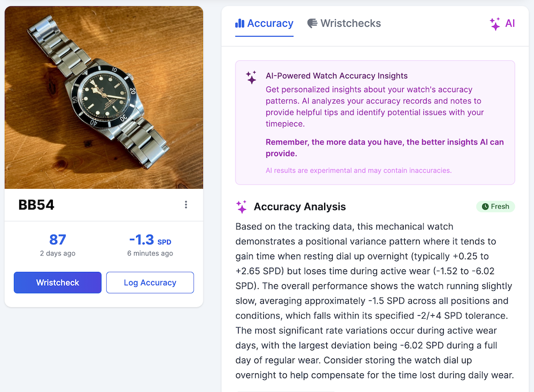Click the stacked layers icon beside Wristchecks
The image size is (534, 392).
point(312,23)
